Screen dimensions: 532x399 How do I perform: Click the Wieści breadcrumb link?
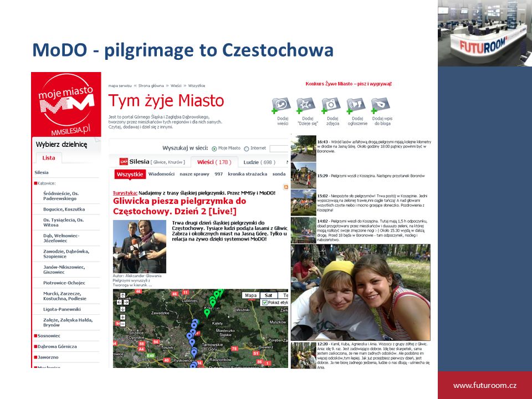176,86
